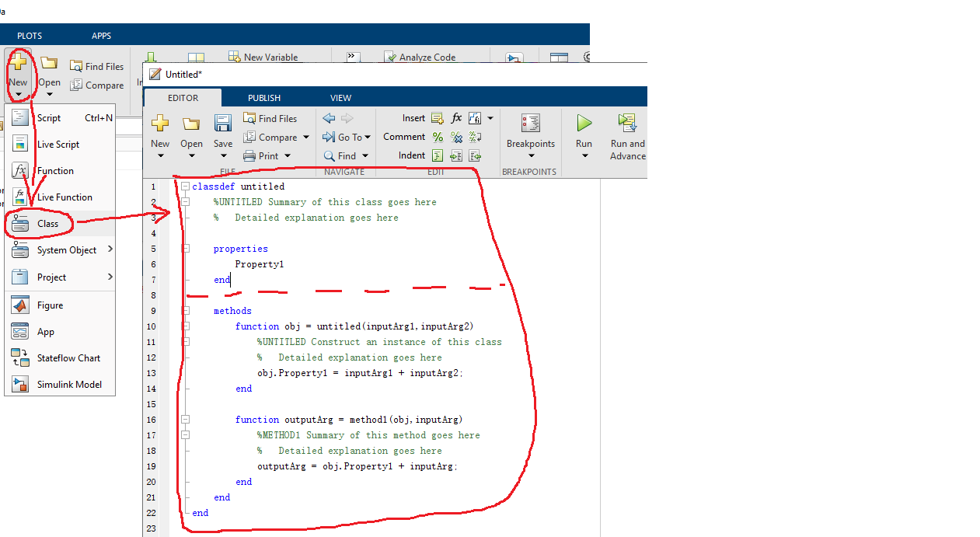Image resolution: width=980 pixels, height=537 pixels.
Task: Switch to the PUBLISH tab
Action: (x=264, y=98)
